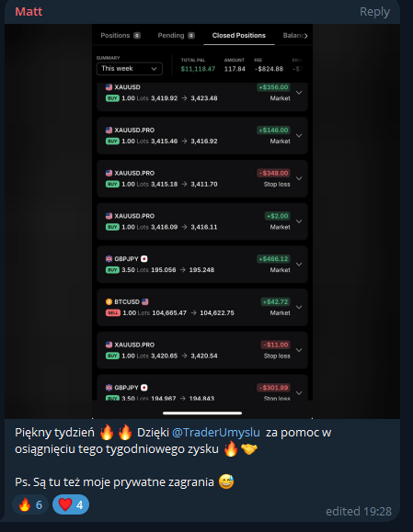Click the BUY badge on the -$11.00 trade
Screen dimensions: 413x532
point(112,356)
